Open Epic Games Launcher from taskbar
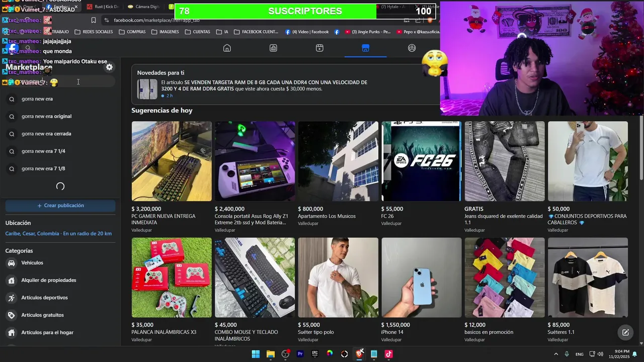 (x=315, y=354)
